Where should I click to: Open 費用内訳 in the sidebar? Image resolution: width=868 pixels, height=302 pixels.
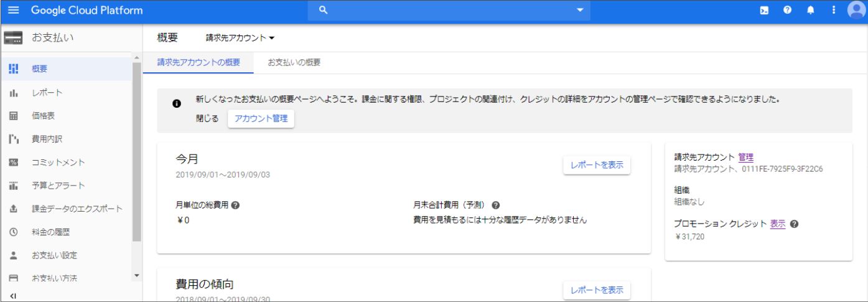[67, 139]
